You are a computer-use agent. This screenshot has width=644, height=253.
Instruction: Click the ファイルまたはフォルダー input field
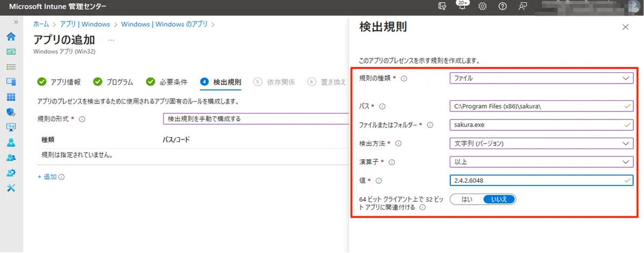pos(541,125)
